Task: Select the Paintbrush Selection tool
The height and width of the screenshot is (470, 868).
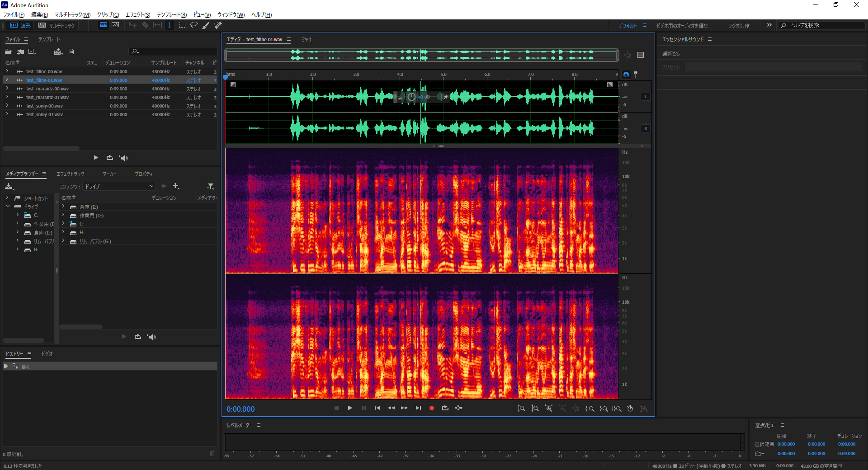Action: pos(206,25)
